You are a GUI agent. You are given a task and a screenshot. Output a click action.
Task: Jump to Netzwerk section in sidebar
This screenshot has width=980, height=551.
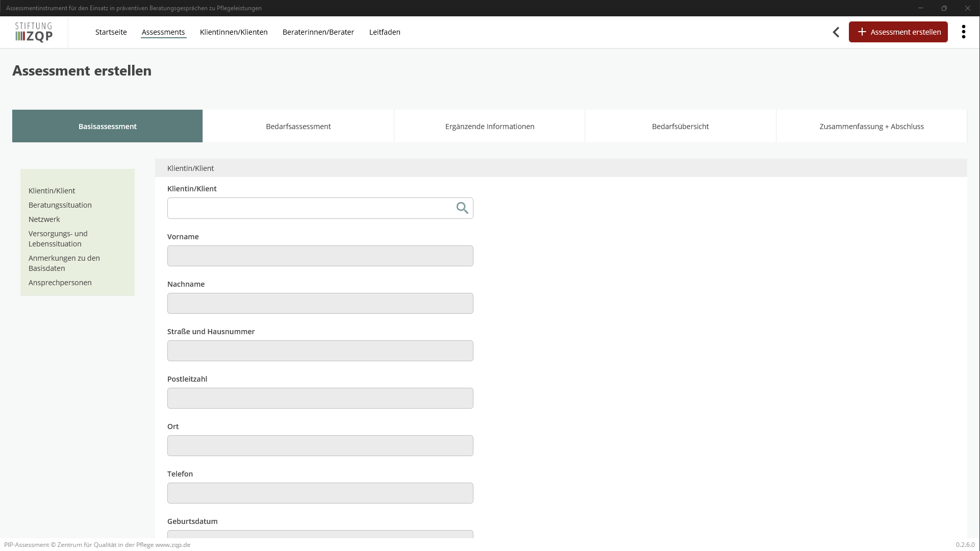click(44, 219)
